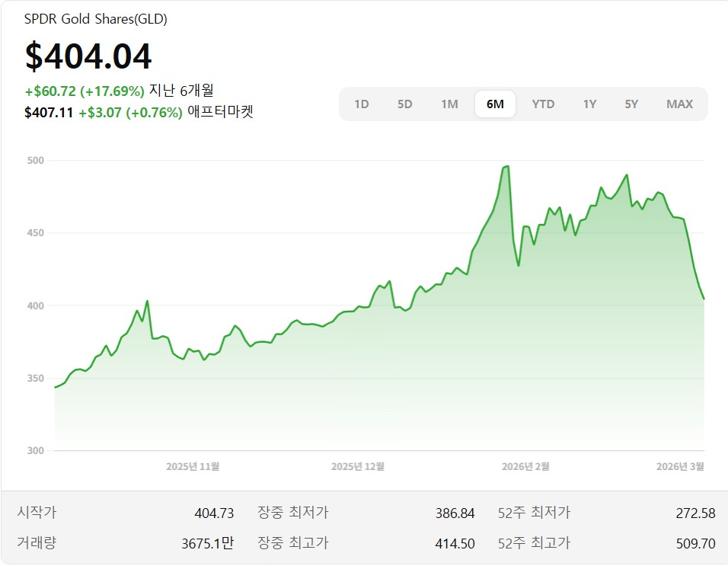The image size is (728, 566).
Task: Click the 52주 최고가 label
Action: [534, 543]
